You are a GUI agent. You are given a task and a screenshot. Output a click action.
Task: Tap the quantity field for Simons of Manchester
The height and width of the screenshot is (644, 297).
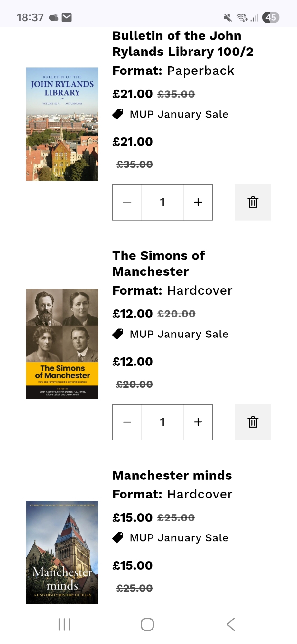point(162,422)
